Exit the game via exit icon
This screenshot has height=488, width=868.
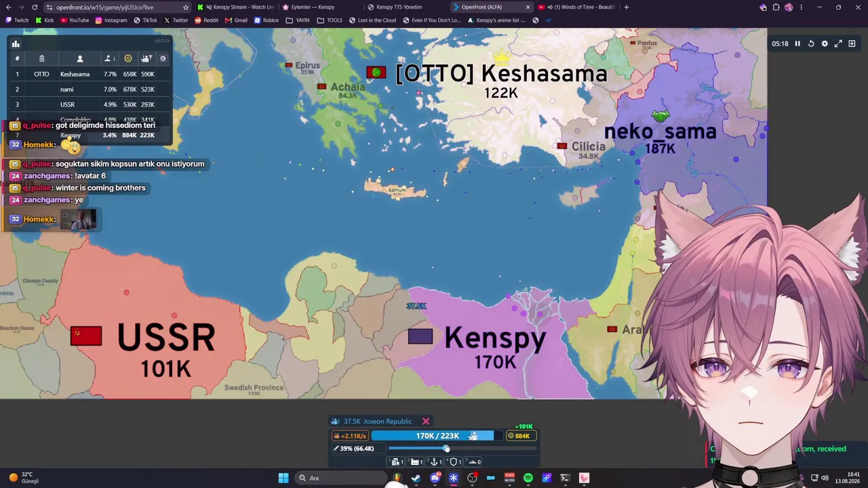click(852, 44)
